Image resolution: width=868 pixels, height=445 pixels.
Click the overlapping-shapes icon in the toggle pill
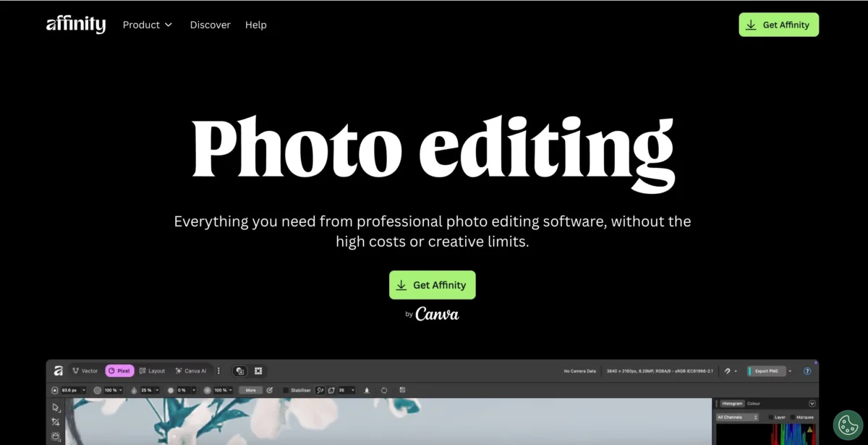(x=239, y=371)
